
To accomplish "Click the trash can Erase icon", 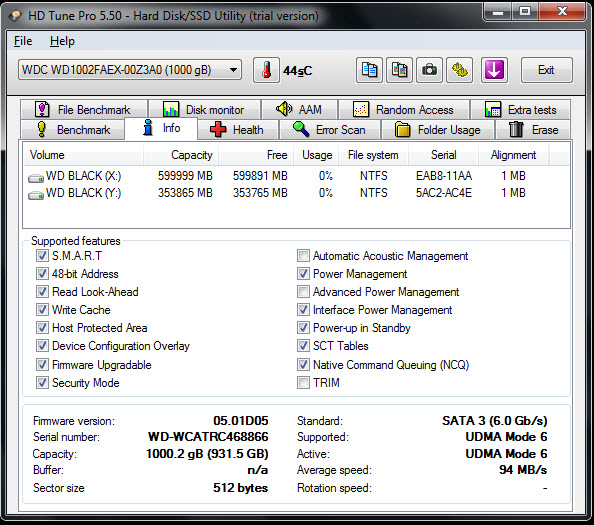I will 516,129.
